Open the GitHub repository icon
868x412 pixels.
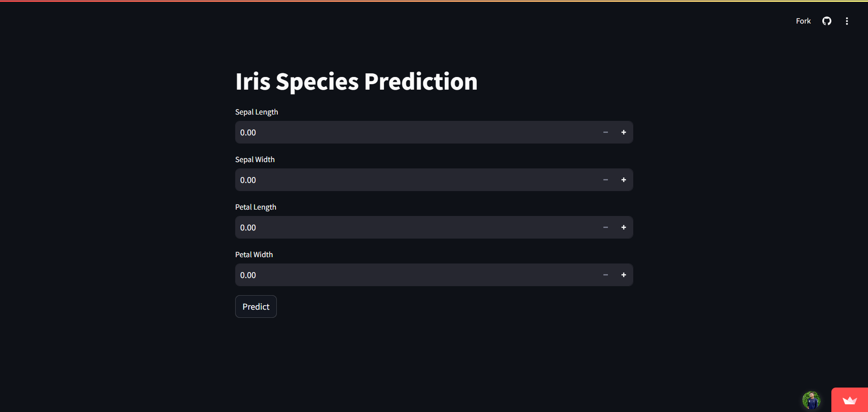tap(826, 21)
